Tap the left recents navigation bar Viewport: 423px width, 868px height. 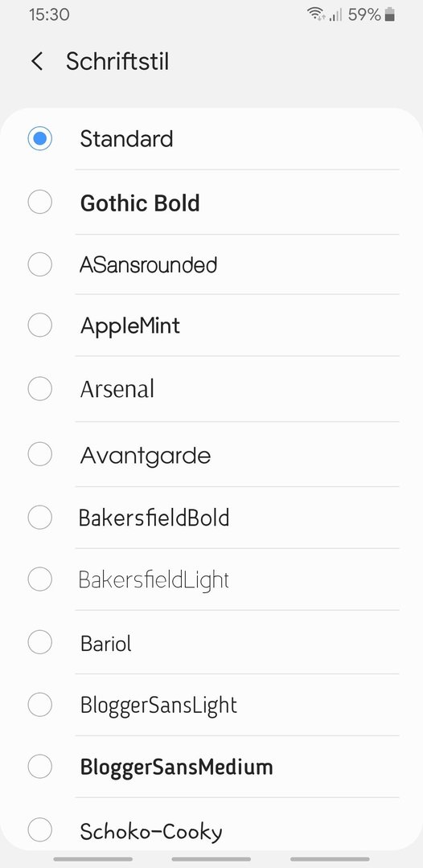click(93, 859)
